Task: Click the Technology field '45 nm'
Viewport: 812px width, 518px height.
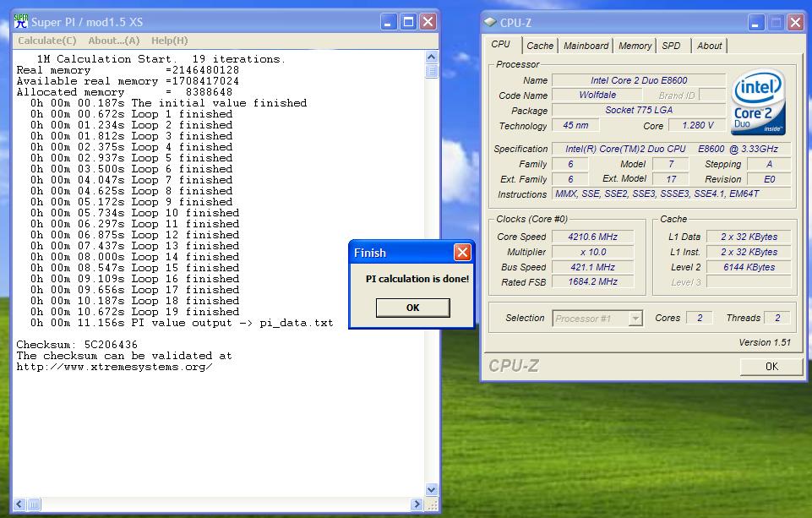Action: click(576, 125)
